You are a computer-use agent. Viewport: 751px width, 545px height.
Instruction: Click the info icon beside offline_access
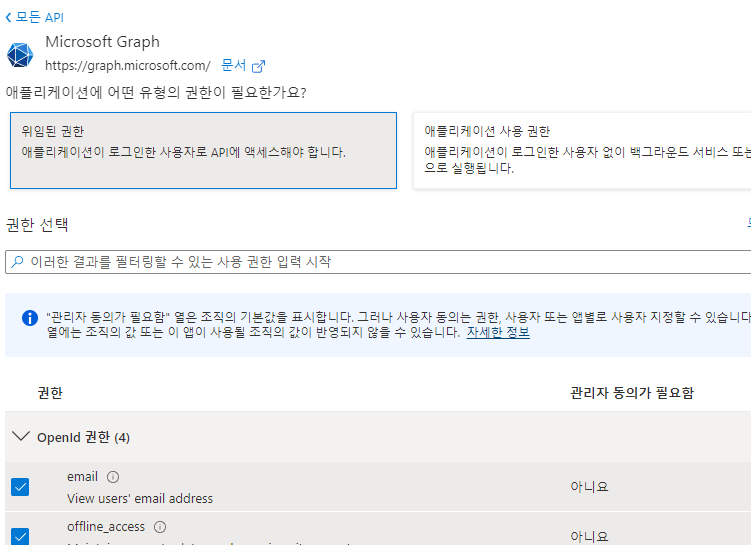pyautogui.click(x=160, y=527)
